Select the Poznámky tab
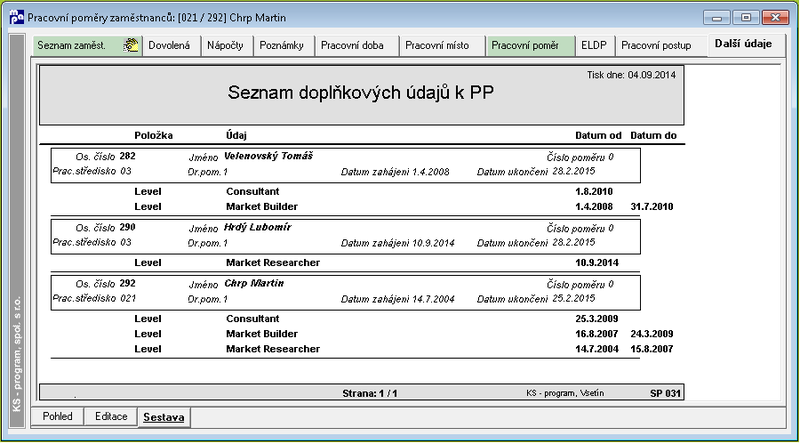 tap(282, 45)
